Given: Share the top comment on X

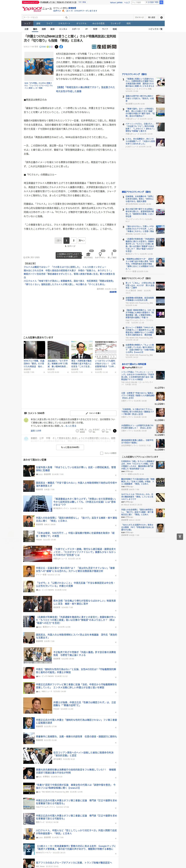Looking at the screenshot, I should (114, 431).
